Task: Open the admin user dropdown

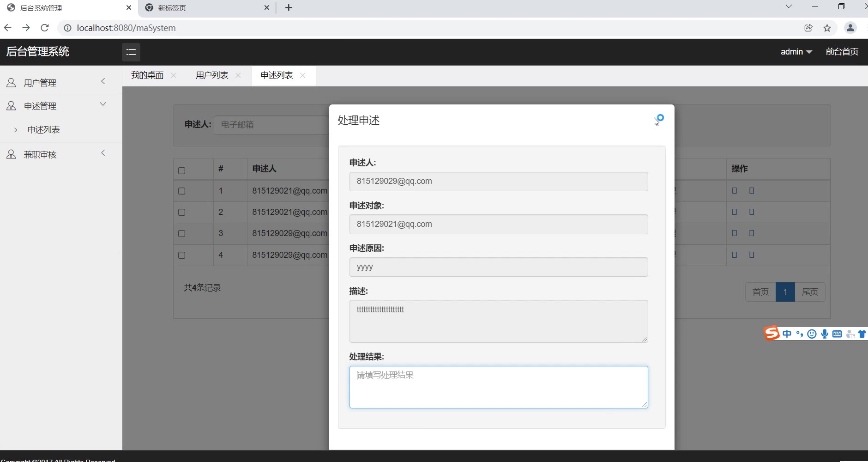Action: pos(796,52)
